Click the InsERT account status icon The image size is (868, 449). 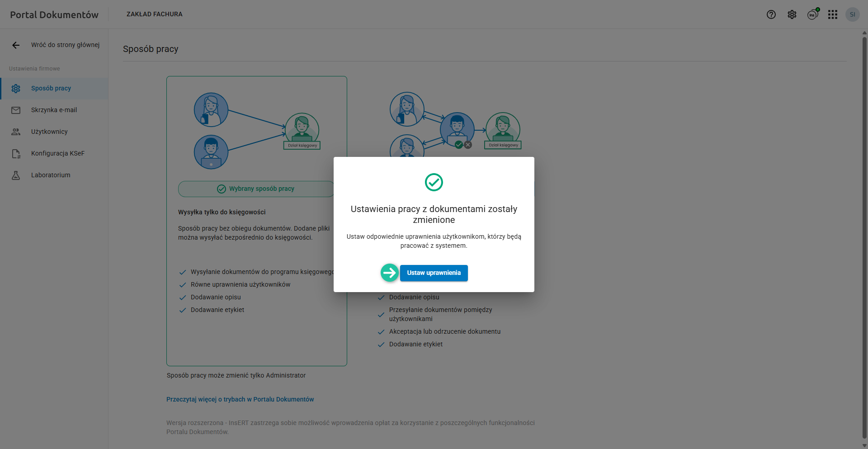click(x=812, y=14)
